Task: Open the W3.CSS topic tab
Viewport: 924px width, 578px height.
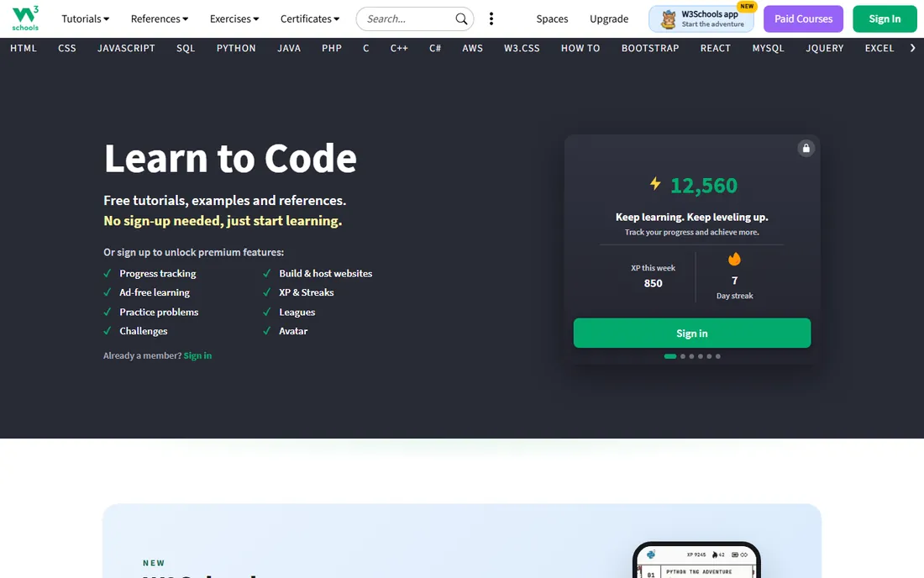Action: coord(522,49)
